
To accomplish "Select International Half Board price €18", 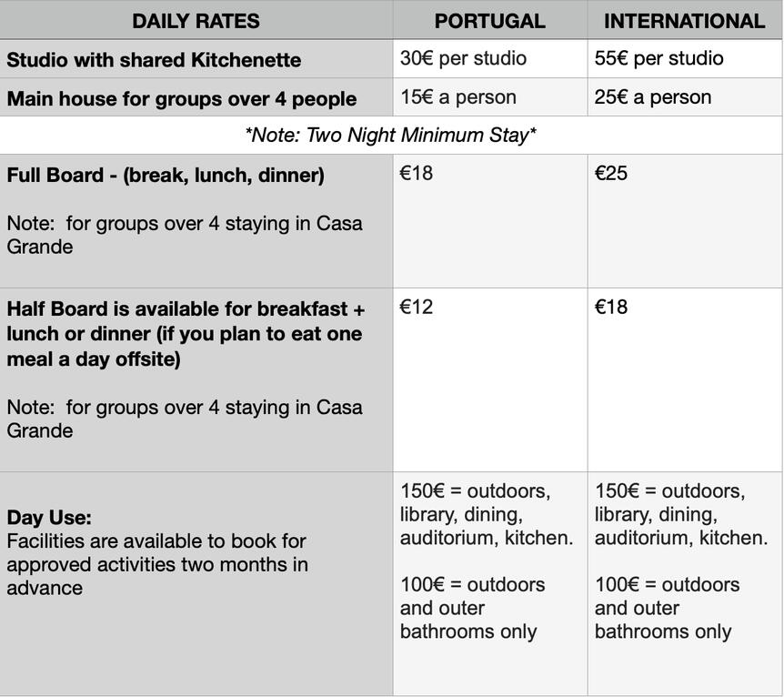I will pyautogui.click(x=611, y=308).
